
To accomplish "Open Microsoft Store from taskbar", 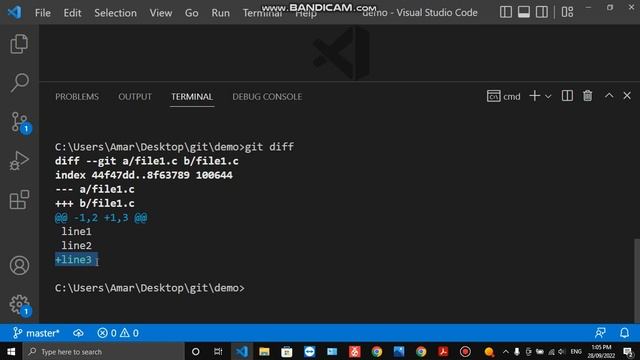I will (x=287, y=351).
